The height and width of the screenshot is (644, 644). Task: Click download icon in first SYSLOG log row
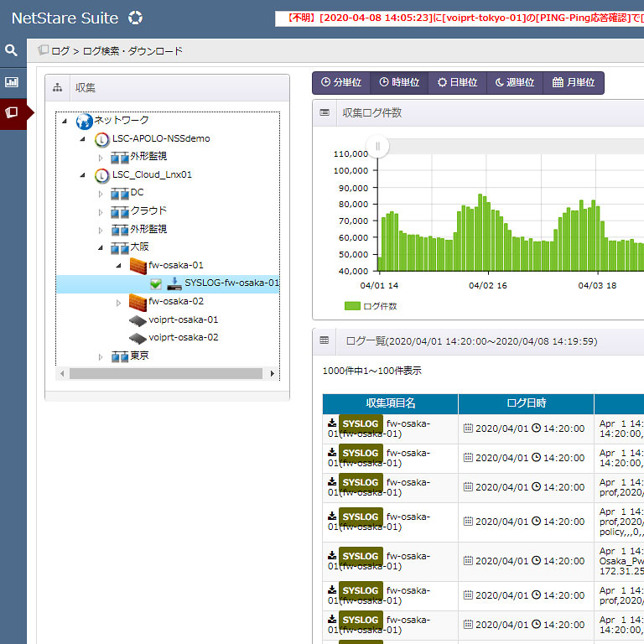click(x=332, y=423)
